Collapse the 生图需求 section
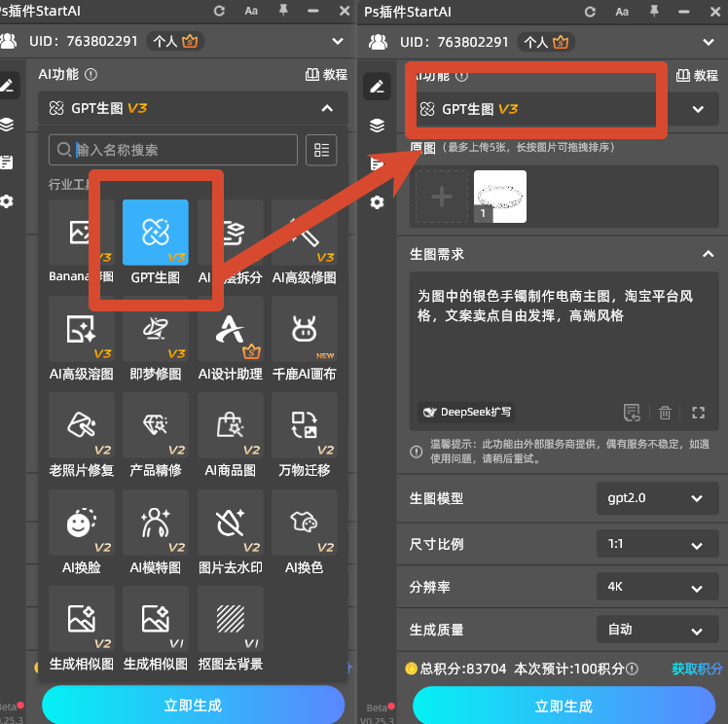Screen dimensions: 728x724 tap(708, 254)
